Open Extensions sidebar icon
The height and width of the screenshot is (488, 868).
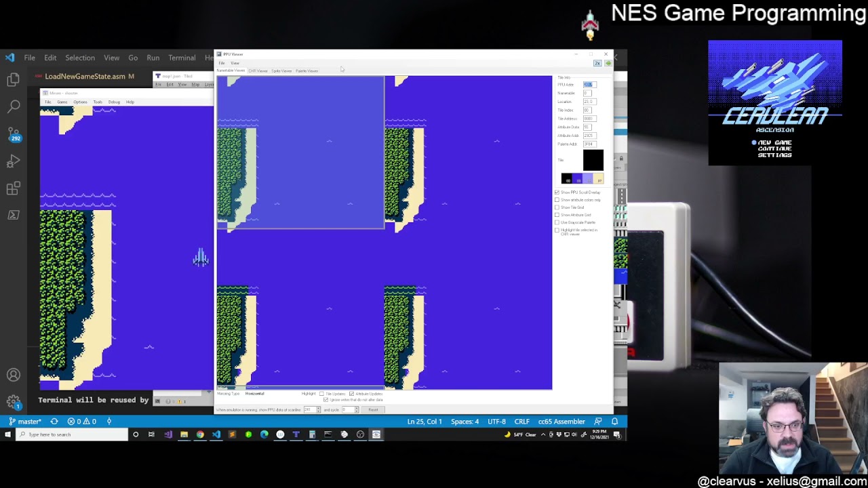(14, 188)
